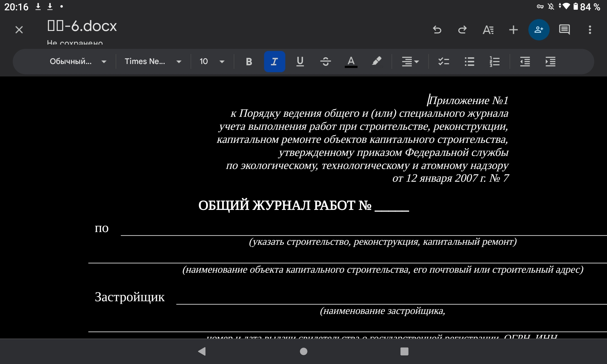This screenshot has width=607, height=364.
Task: Open the font size 10 dropdown
Action: [212, 62]
